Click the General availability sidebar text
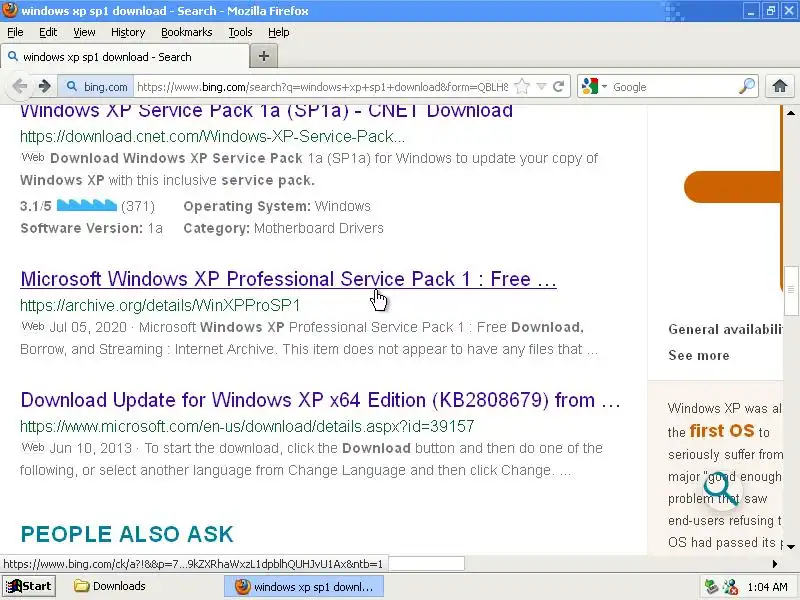The height and width of the screenshot is (600, 800). click(725, 329)
